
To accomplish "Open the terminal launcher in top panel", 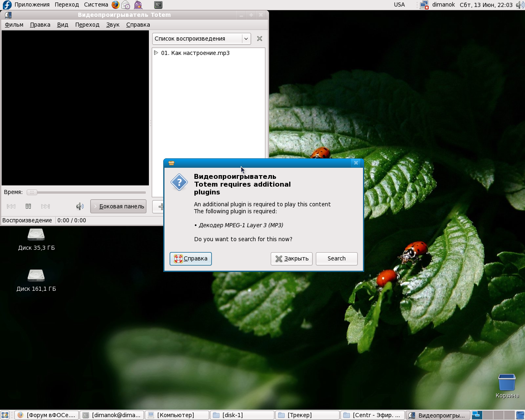I will [x=158, y=5].
